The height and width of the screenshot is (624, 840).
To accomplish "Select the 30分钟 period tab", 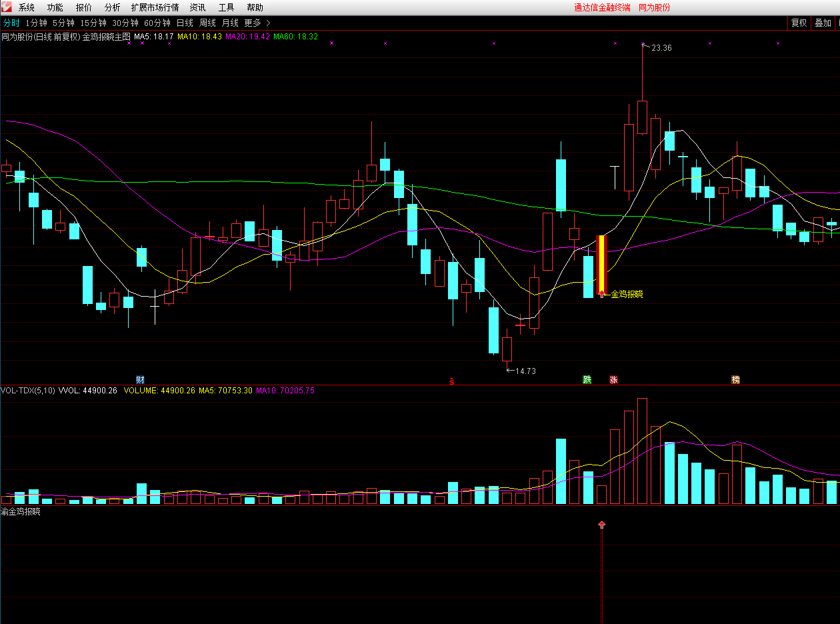I will pos(125,23).
